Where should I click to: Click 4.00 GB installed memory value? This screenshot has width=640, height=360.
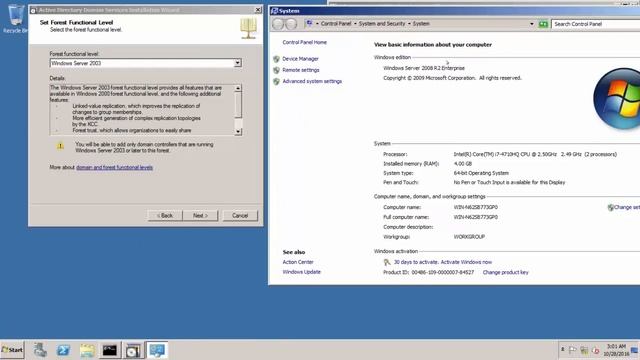pos(462,164)
